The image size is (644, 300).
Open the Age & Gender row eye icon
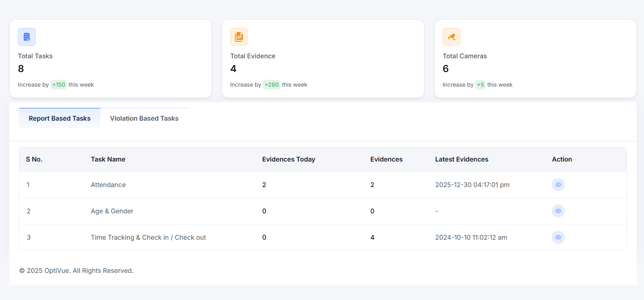click(558, 211)
